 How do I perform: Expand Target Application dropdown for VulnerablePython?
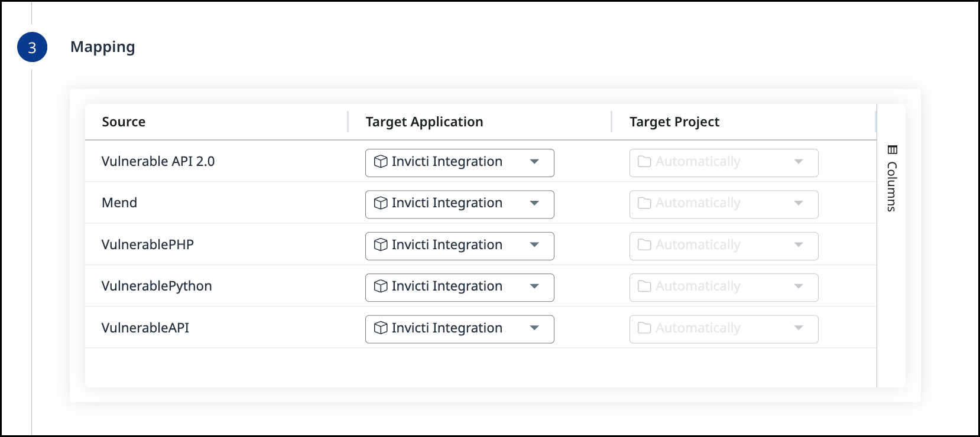pyautogui.click(x=534, y=286)
